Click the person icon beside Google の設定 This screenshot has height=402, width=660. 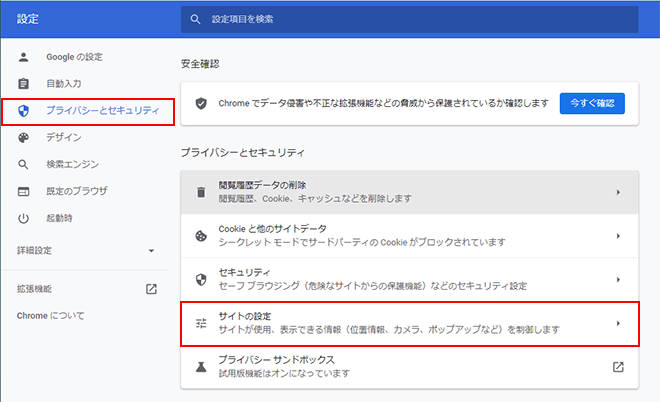(x=24, y=56)
